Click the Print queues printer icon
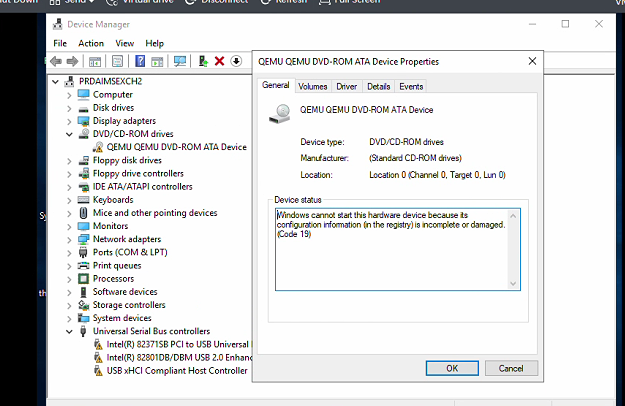This screenshot has height=406, width=625. click(84, 265)
